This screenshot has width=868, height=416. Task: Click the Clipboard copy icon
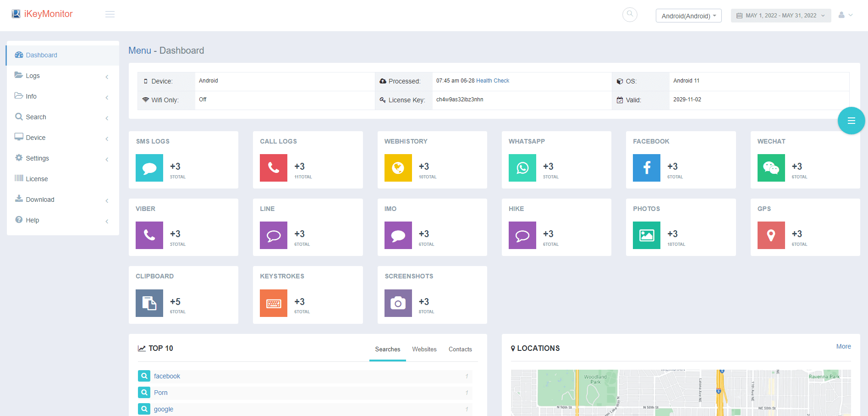[149, 303]
